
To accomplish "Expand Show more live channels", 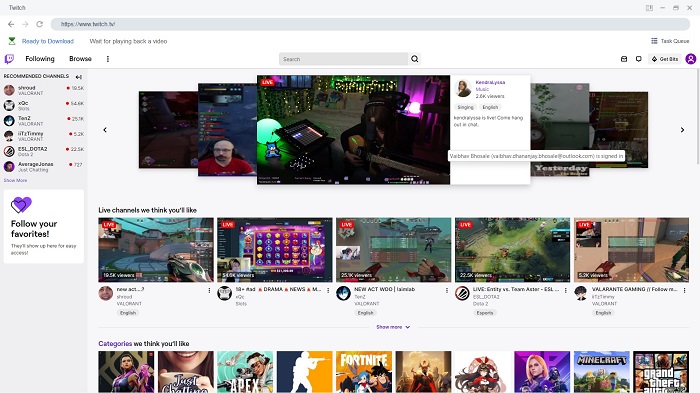I will click(393, 327).
